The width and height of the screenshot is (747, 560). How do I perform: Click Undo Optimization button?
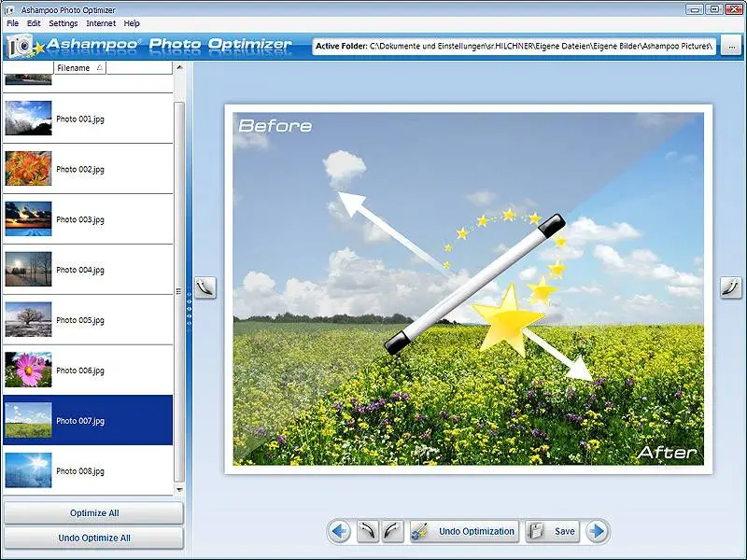pyautogui.click(x=464, y=531)
